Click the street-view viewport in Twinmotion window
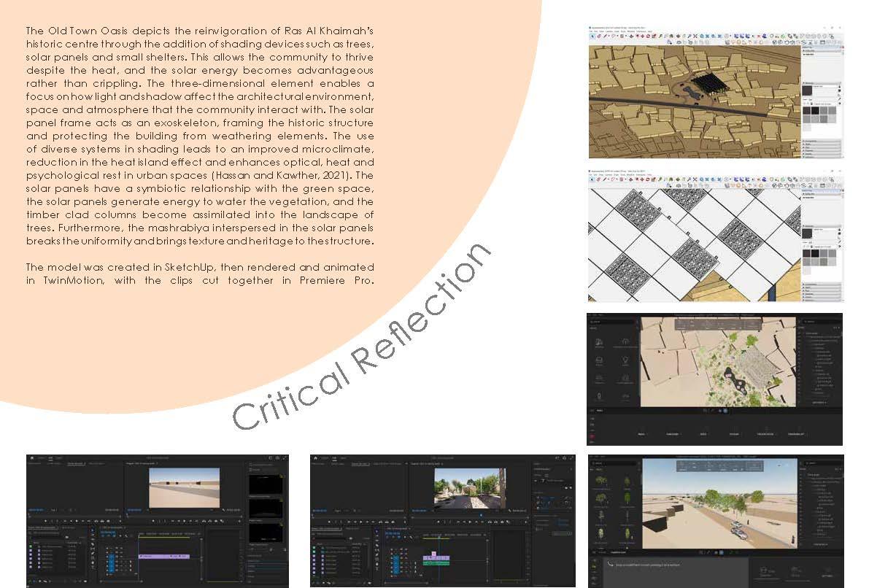Image resolution: width=869 pixels, height=588 pixels. (x=720, y=503)
